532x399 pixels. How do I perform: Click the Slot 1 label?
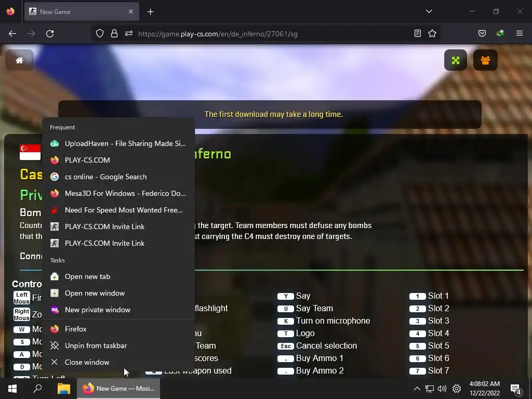438,296
